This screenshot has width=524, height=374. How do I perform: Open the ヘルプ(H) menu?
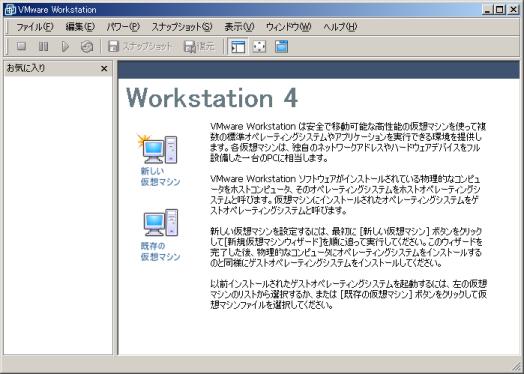(340, 27)
